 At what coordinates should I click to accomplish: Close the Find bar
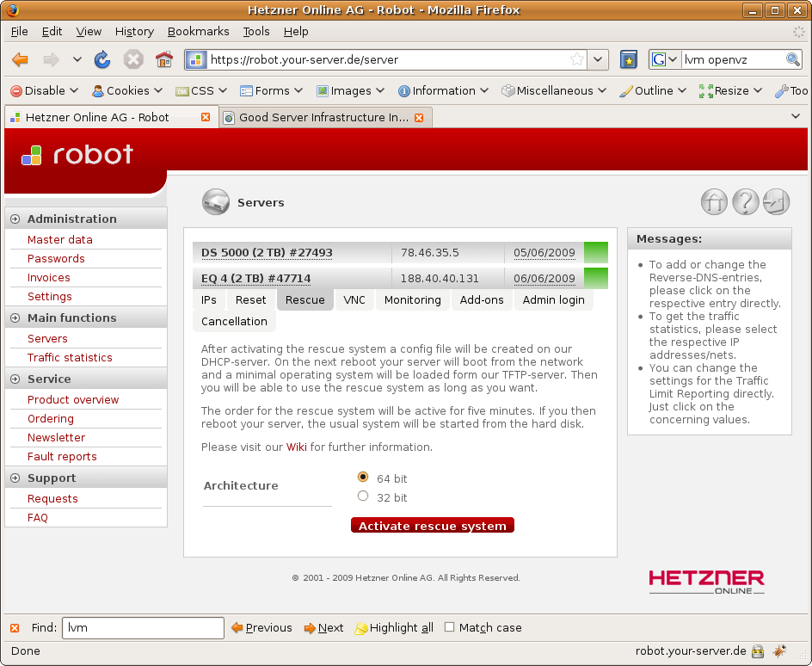pos(15,627)
